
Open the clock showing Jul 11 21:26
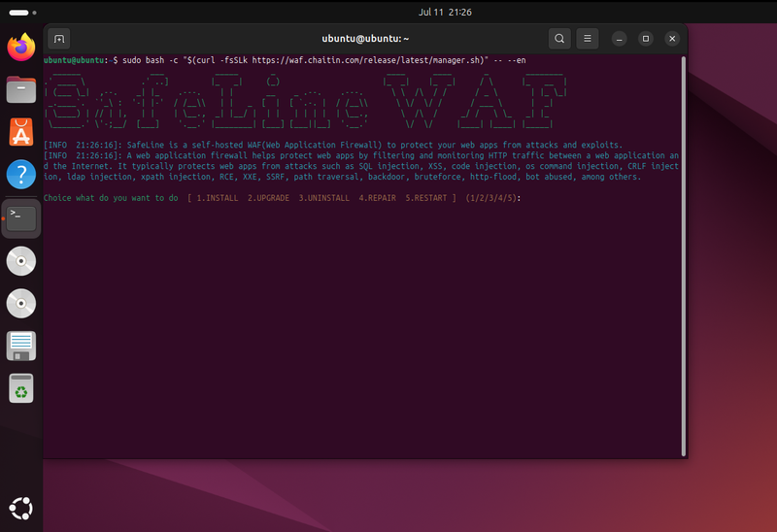[445, 12]
